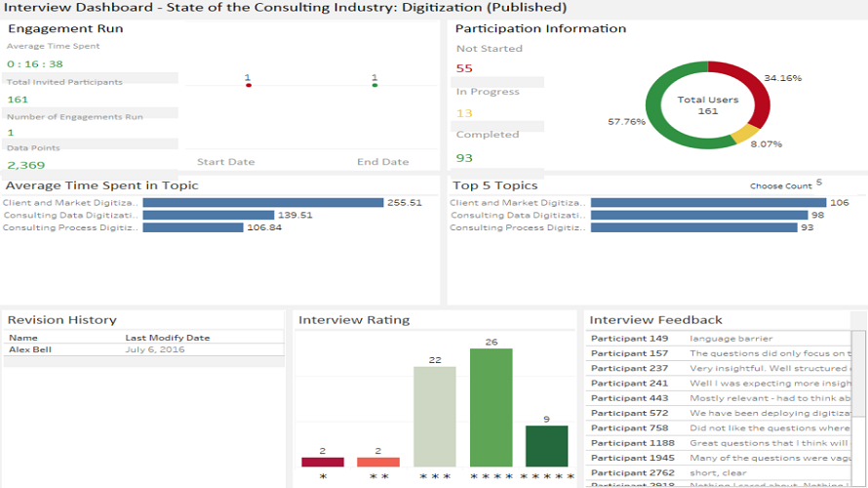
Task: Click the Not Started count 55
Action: [464, 68]
